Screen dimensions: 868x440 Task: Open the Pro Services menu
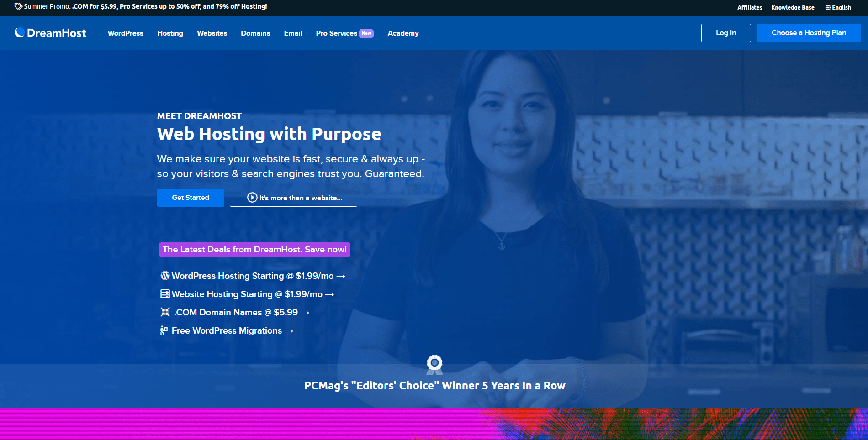click(337, 33)
